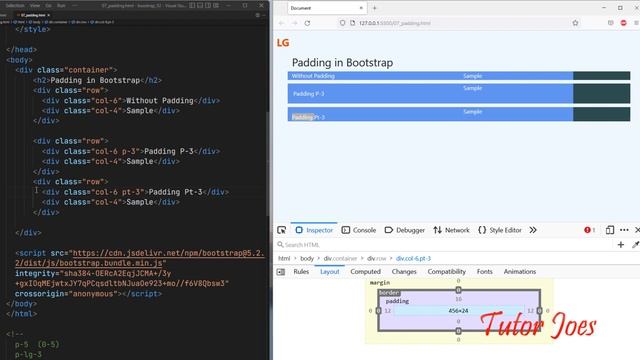640x360 pixels.
Task: Close the 07_padding.html editor tab
Action: tap(49, 15)
